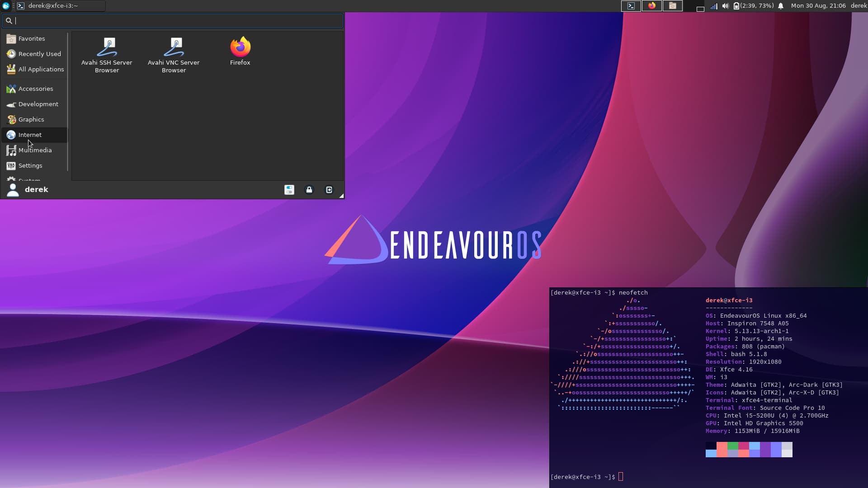Click the derek user avatar in menu
This screenshot has height=488, width=868.
coord(13,190)
